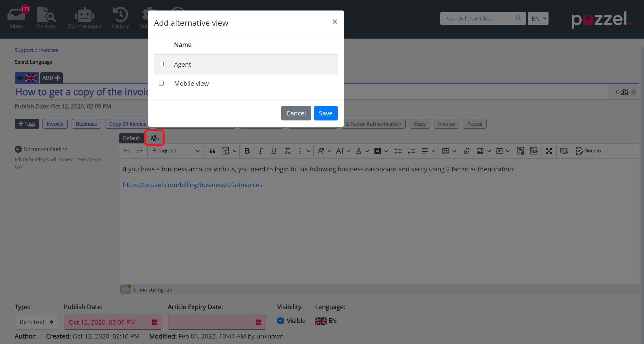Click the font color picker icon
The image size is (644, 344).
(358, 151)
